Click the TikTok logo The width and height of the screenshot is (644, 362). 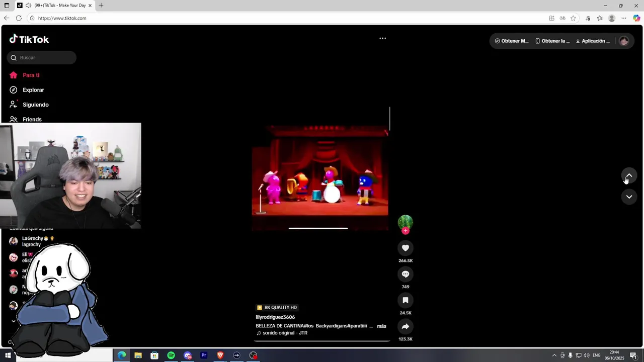pos(29,39)
